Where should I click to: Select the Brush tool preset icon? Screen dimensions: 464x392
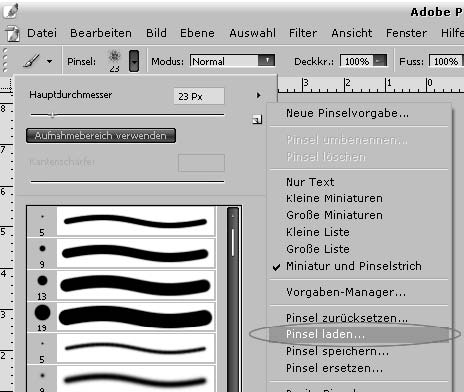click(x=31, y=61)
